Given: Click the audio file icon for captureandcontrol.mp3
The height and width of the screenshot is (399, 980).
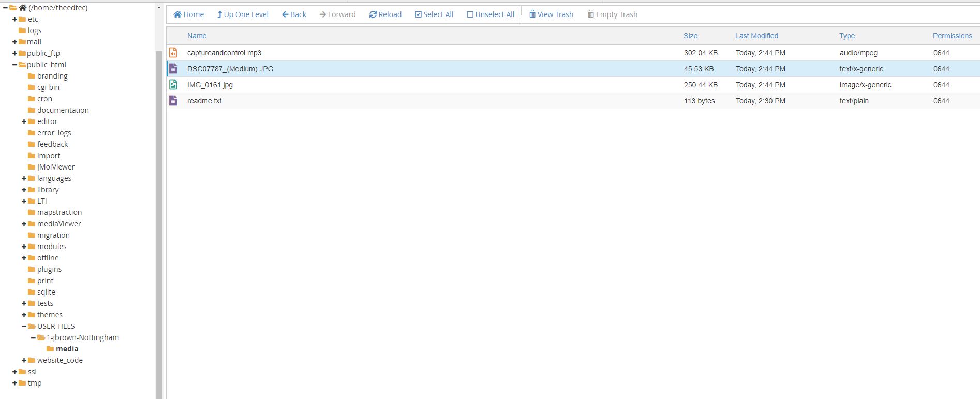Looking at the screenshot, I should point(173,53).
